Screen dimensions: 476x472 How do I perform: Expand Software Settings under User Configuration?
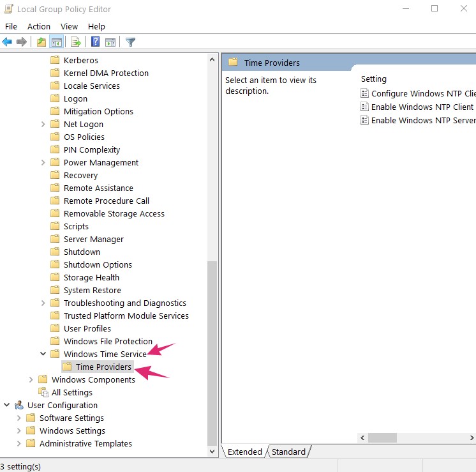[19, 418]
